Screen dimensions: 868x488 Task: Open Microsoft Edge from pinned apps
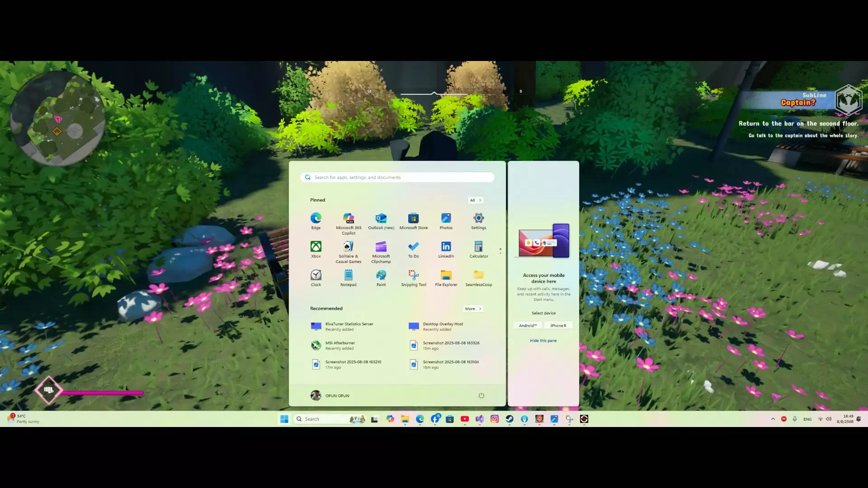[316, 221]
